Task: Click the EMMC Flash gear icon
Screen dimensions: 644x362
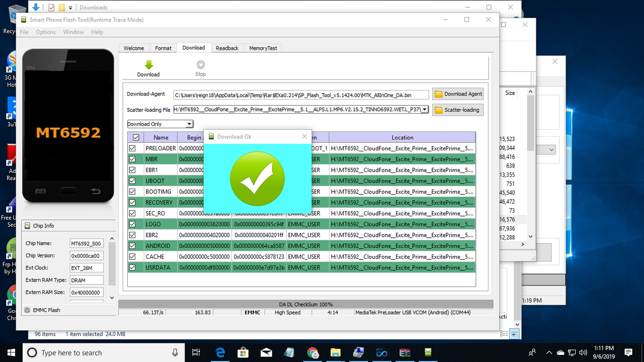Action: [x=27, y=310]
